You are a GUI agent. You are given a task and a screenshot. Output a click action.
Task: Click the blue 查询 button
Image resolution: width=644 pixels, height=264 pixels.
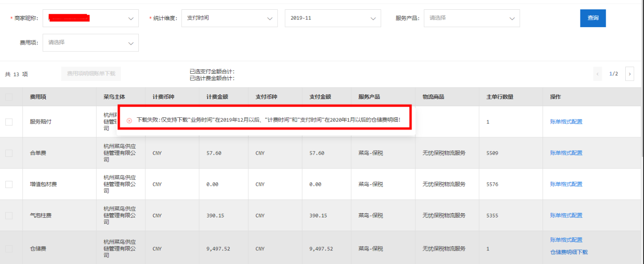(593, 18)
